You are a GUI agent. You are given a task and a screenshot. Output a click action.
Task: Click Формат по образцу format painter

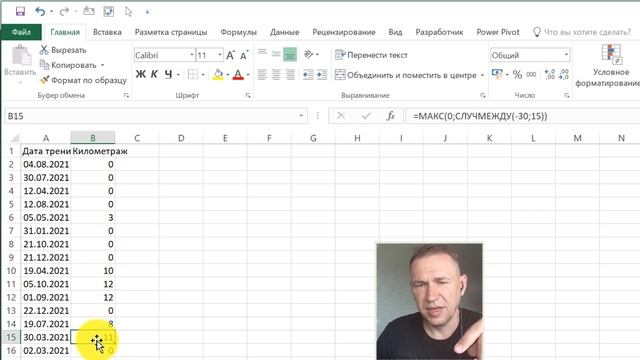tap(83, 80)
